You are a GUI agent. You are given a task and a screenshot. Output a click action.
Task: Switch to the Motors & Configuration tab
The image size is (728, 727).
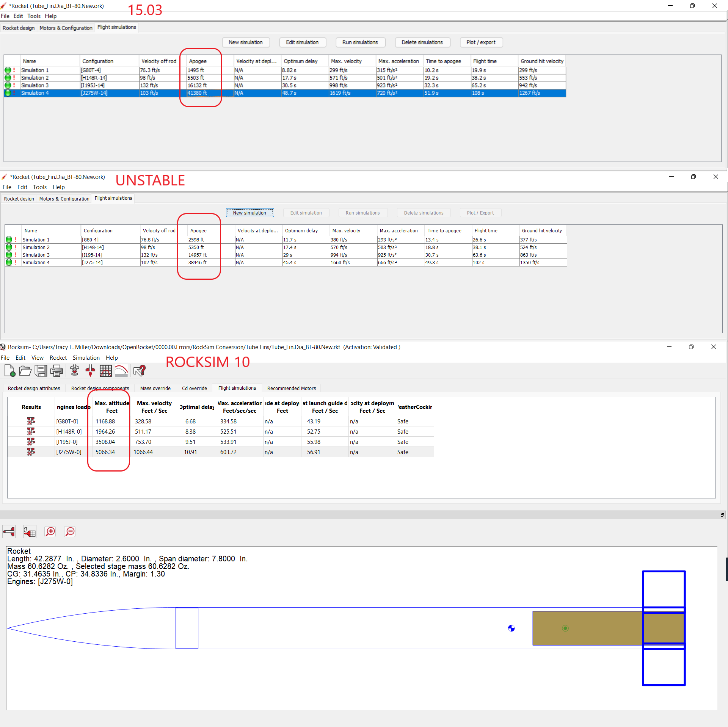point(66,28)
